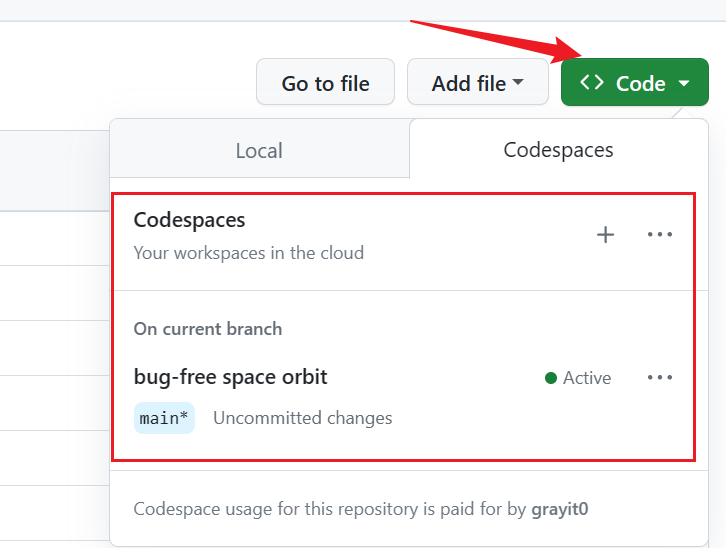
Task: Click the grayit0 username in the footer
Action: 559,509
